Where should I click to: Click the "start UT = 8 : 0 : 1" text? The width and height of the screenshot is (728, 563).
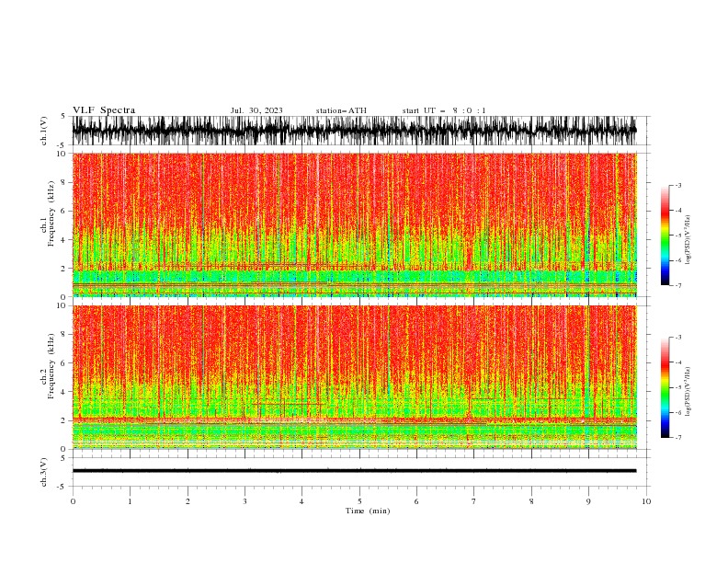(444, 110)
